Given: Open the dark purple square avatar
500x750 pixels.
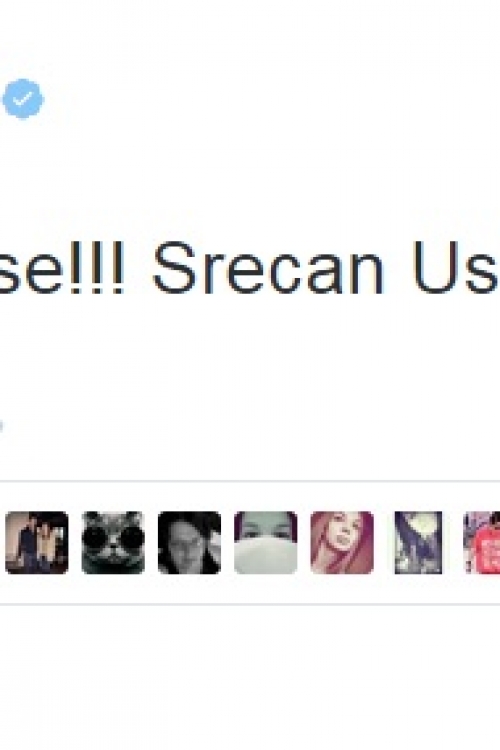Looking at the screenshot, I should pyautogui.click(x=418, y=542).
